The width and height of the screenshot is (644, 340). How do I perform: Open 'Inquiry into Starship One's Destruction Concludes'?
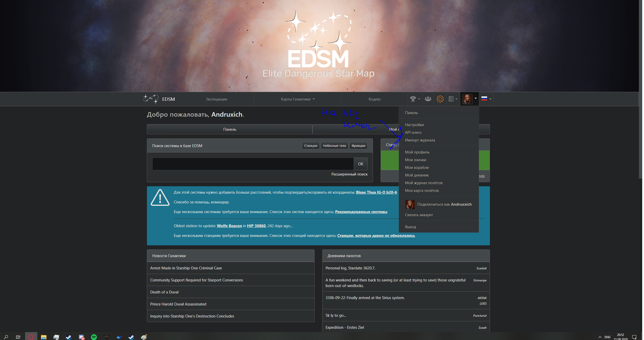(192, 316)
